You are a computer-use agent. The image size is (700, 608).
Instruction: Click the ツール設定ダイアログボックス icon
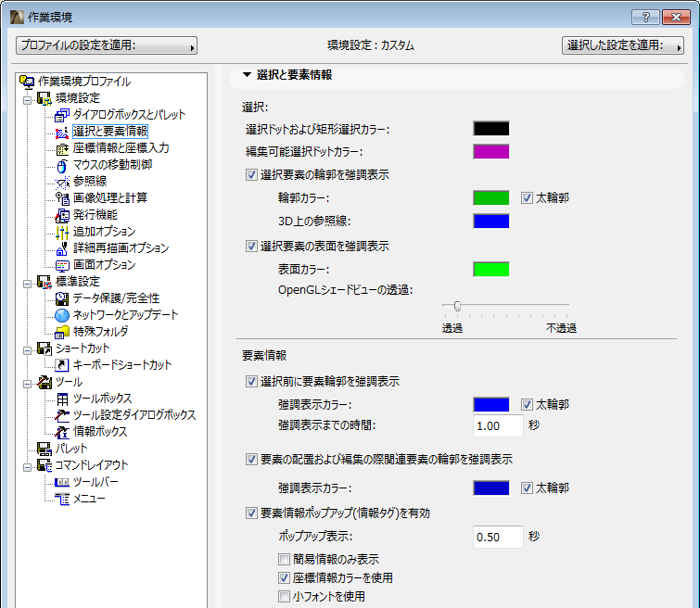click(61, 415)
